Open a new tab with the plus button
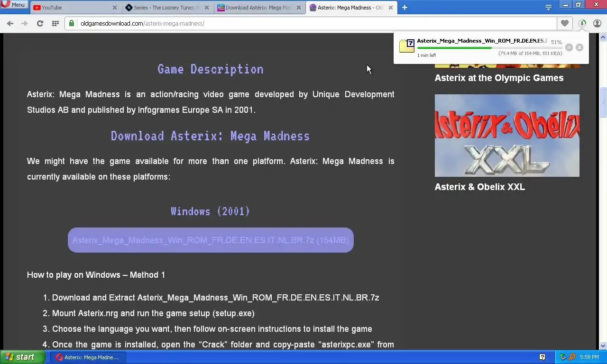 [x=405, y=8]
